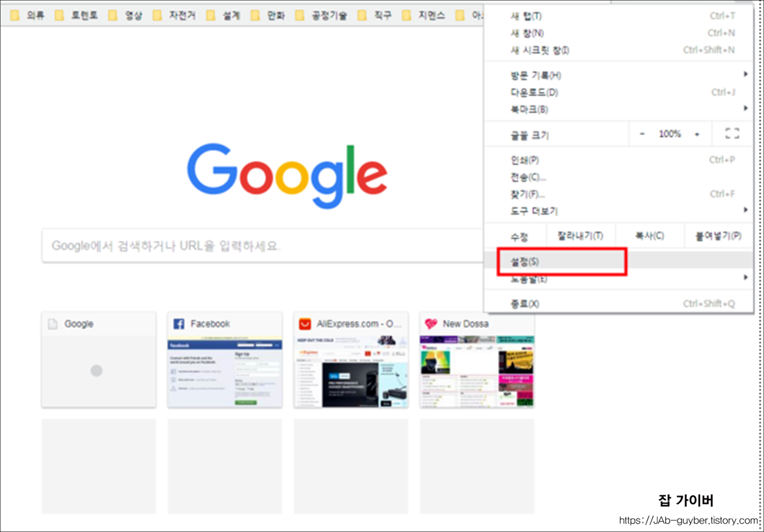Decrease zoom with the minus button
764x532 pixels.
pos(642,134)
